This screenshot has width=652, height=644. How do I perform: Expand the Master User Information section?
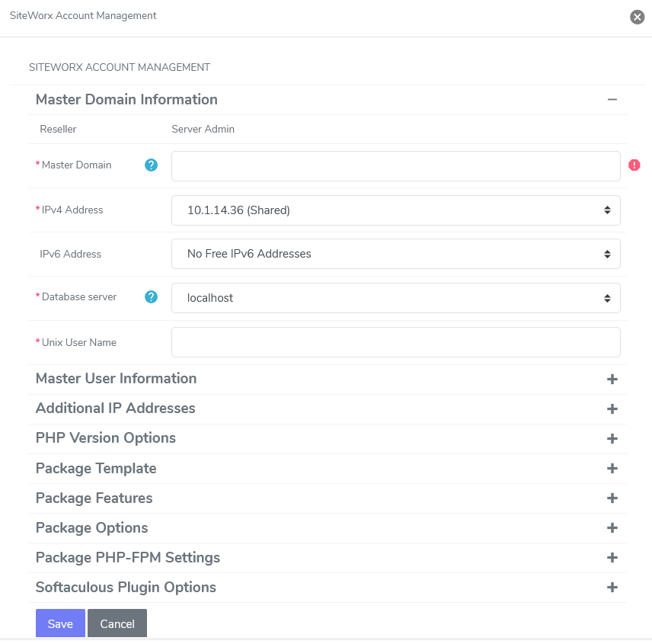tap(612, 379)
